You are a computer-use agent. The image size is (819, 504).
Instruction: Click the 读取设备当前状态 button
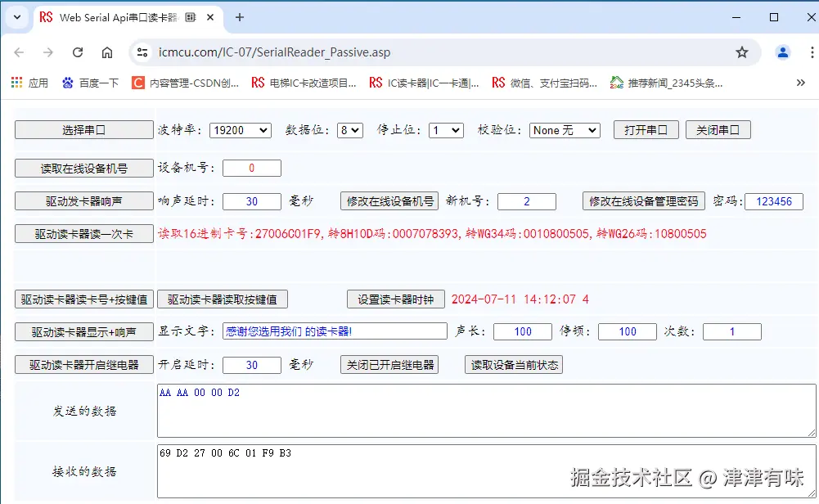tap(514, 365)
